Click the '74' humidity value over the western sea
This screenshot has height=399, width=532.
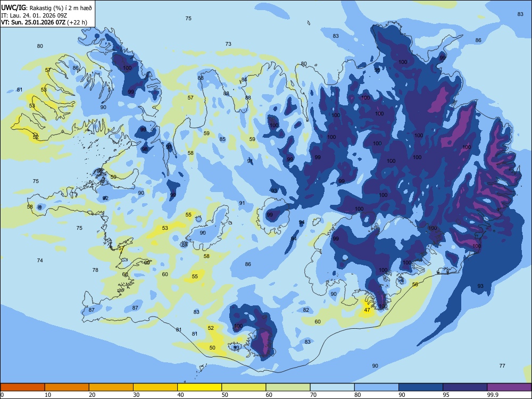(x=40, y=261)
